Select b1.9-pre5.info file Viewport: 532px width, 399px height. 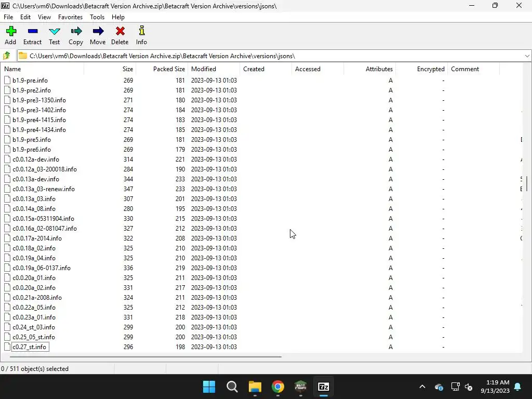(x=32, y=139)
